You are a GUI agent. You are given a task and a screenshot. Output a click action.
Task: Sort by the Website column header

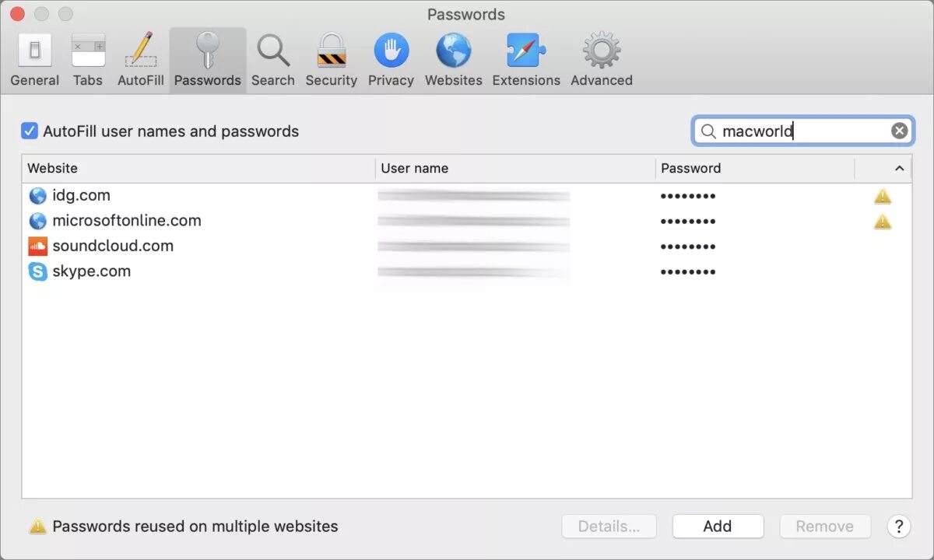coord(198,168)
